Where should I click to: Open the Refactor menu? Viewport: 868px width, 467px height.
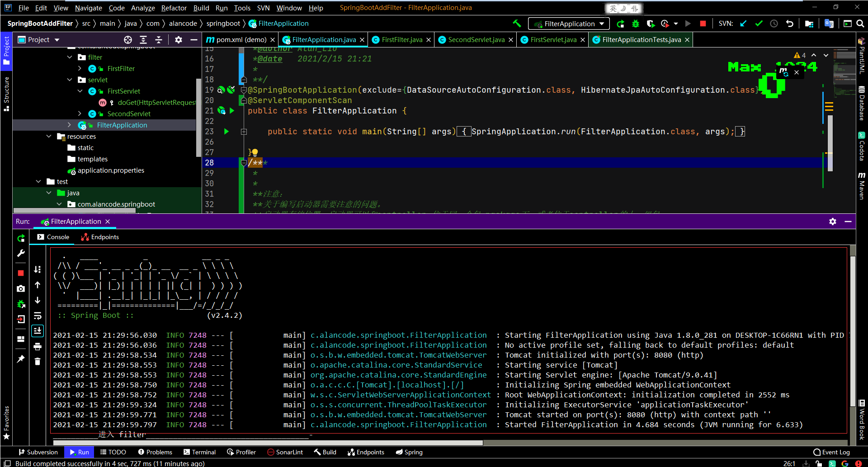(x=174, y=8)
